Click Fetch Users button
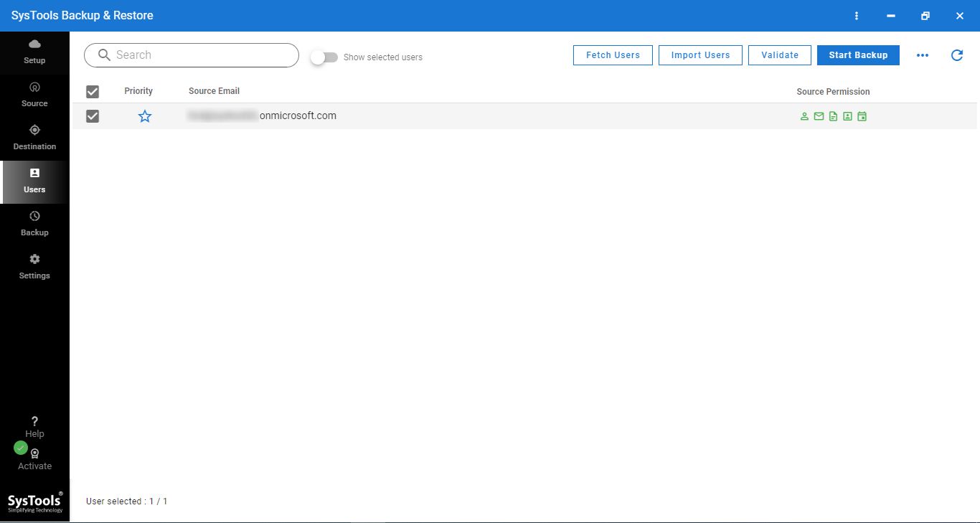 [x=613, y=55]
